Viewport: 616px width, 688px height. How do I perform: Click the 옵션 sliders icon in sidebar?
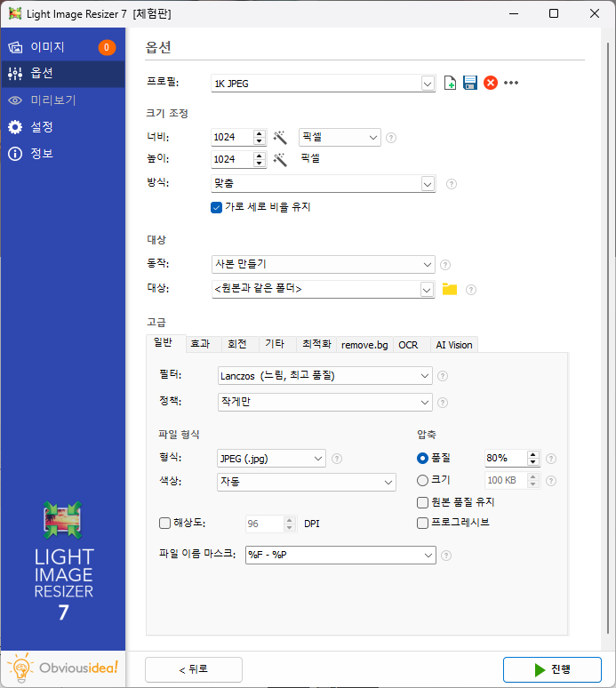[x=15, y=74]
